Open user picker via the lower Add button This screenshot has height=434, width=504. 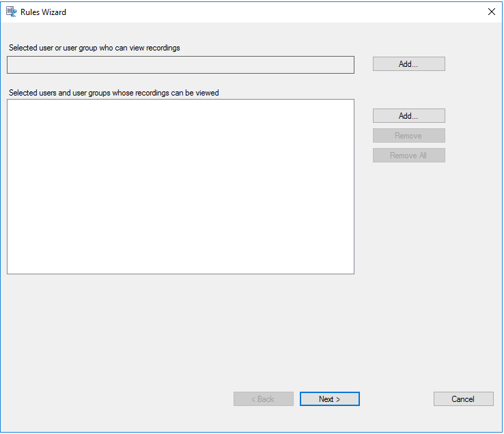(x=408, y=116)
